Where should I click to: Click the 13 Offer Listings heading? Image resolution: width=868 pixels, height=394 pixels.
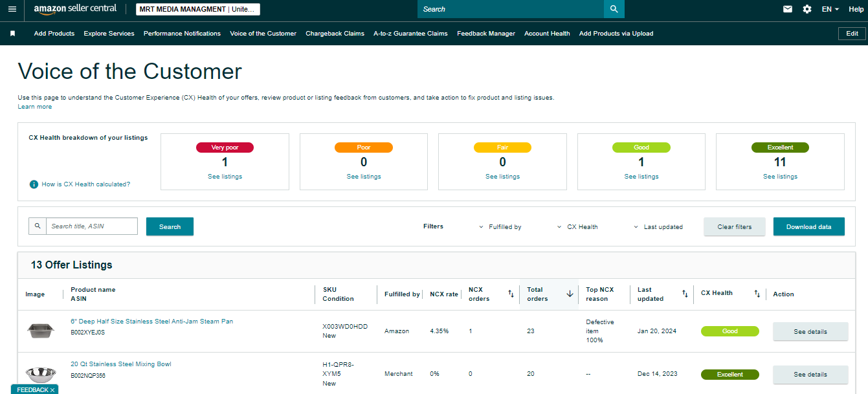71,265
